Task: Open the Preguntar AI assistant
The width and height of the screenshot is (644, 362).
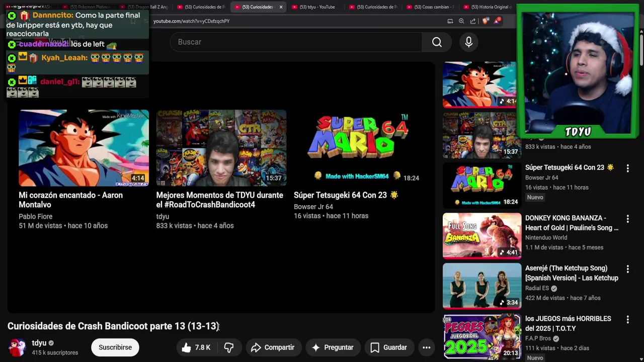Action: pos(332,347)
